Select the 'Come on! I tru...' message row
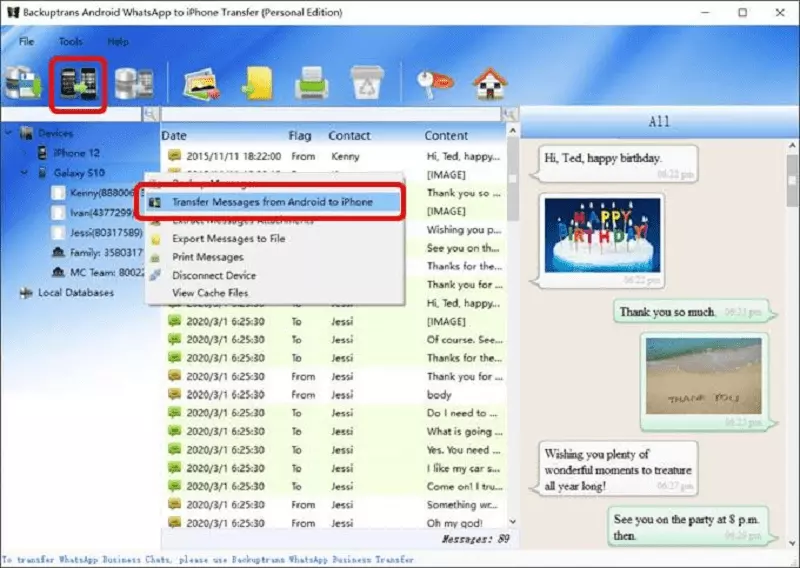 [x=334, y=487]
